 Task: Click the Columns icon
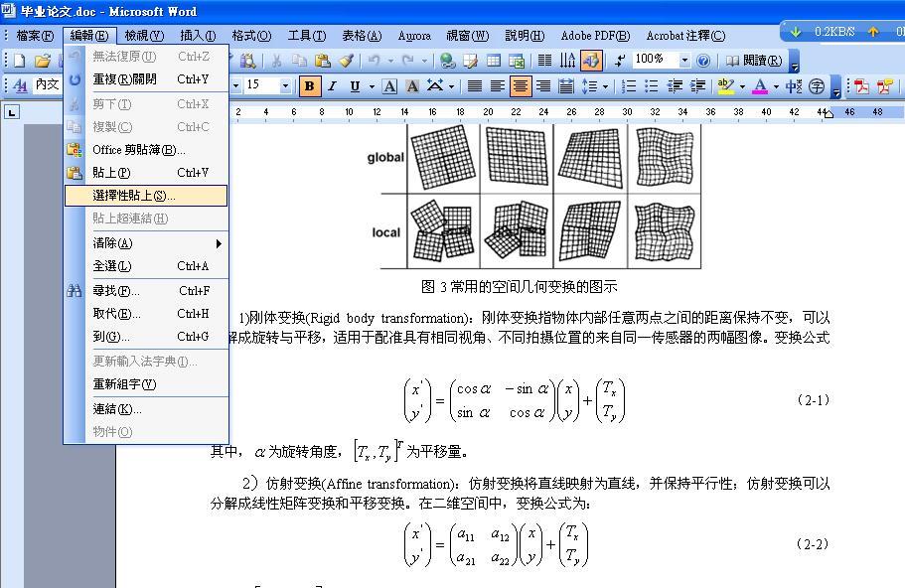(544, 60)
